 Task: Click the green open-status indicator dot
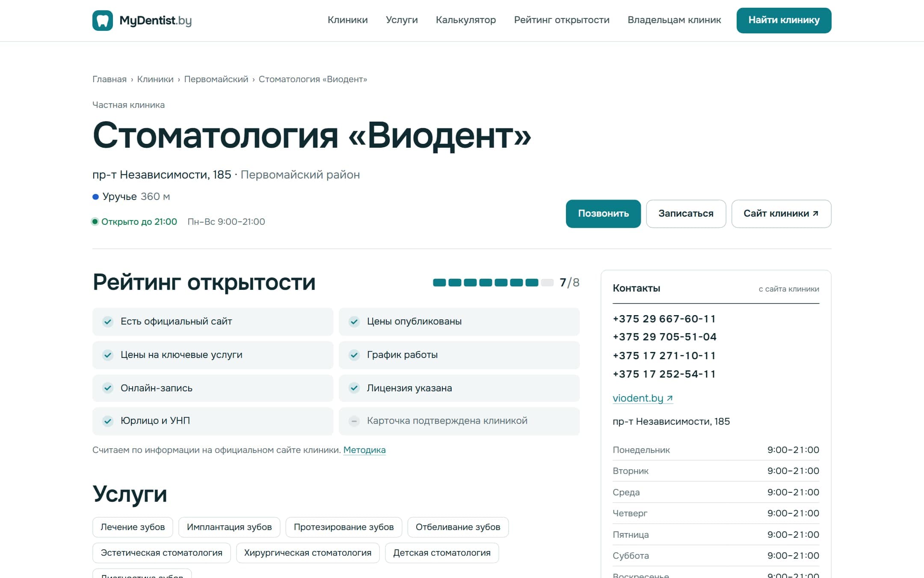[x=95, y=222]
